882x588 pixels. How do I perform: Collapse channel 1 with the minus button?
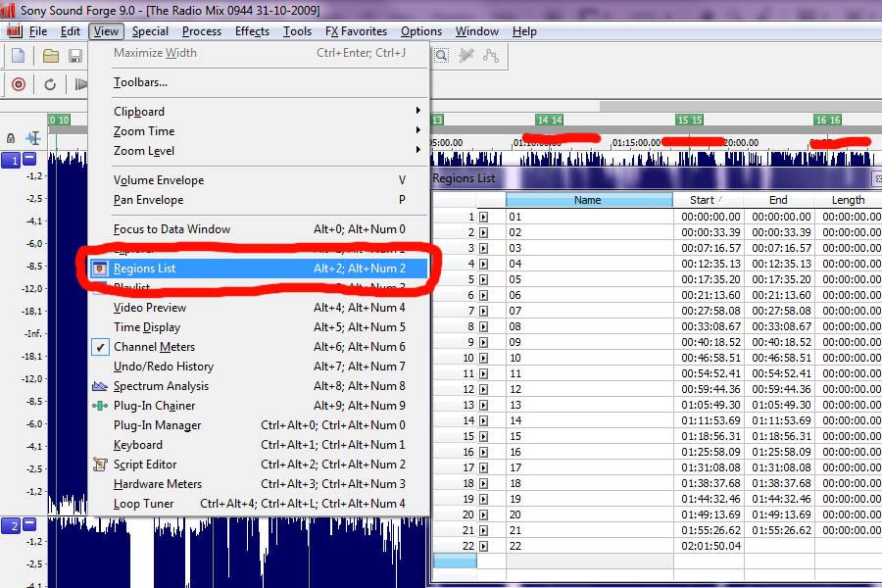coord(29,159)
